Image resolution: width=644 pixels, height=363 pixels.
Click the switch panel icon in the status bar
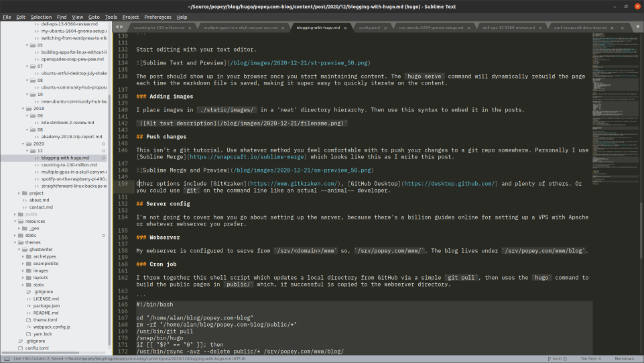point(7,359)
